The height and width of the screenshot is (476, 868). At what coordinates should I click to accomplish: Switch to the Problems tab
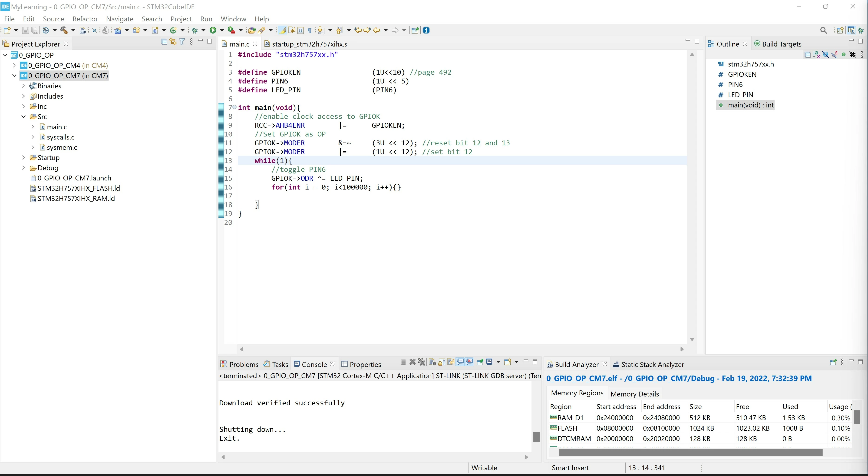[x=240, y=364]
